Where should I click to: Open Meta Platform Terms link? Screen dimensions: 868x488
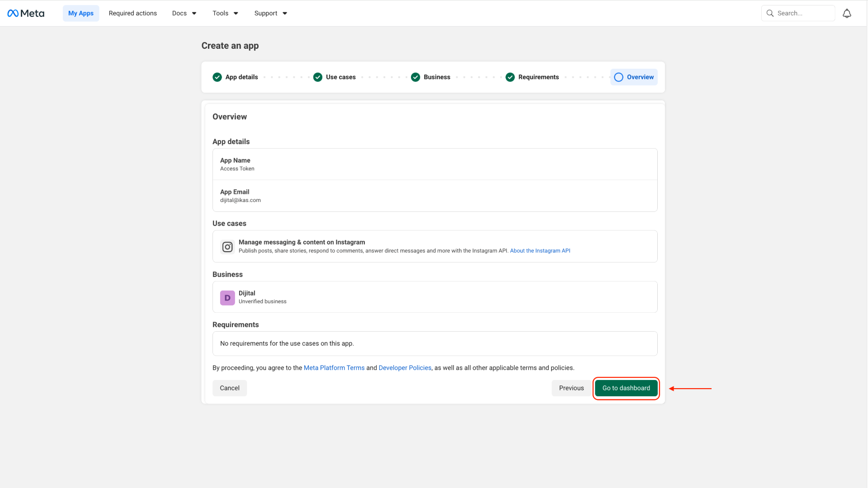[334, 368]
